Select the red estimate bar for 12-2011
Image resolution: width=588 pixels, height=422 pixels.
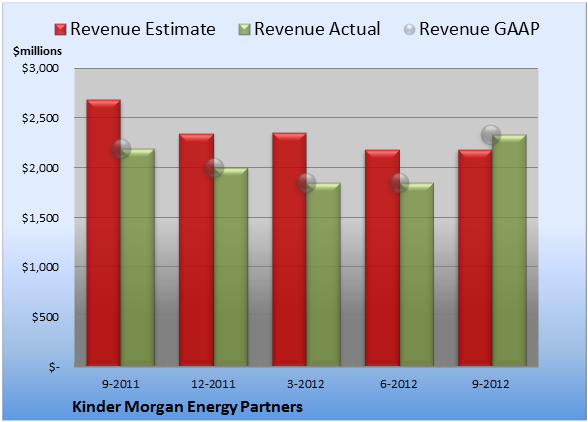(x=196, y=250)
